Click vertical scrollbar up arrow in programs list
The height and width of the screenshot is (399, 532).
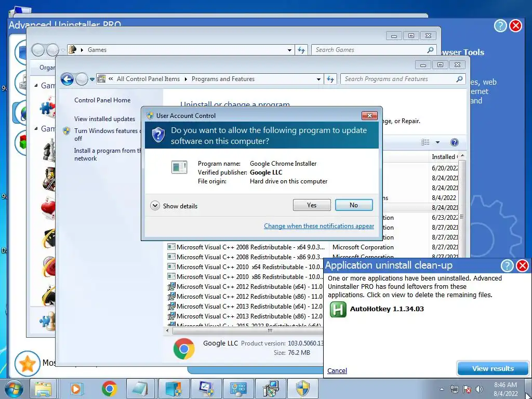click(x=462, y=156)
